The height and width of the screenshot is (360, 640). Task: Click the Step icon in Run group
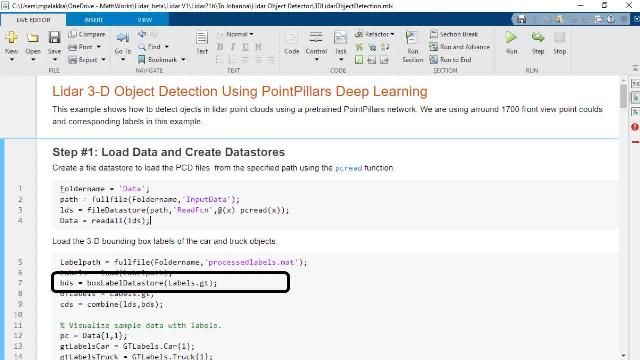538,38
